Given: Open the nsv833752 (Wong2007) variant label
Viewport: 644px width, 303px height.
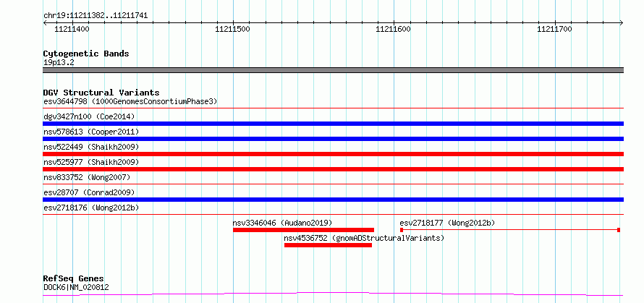Looking at the screenshot, I should coord(87,177).
